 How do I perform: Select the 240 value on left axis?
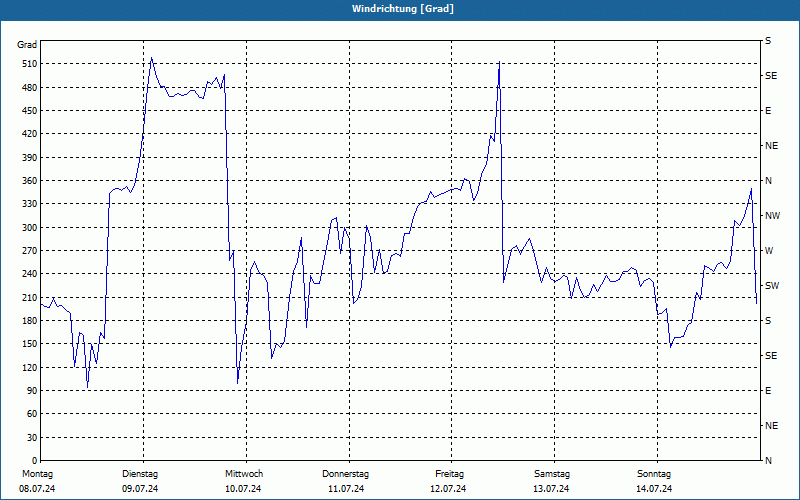31,273
